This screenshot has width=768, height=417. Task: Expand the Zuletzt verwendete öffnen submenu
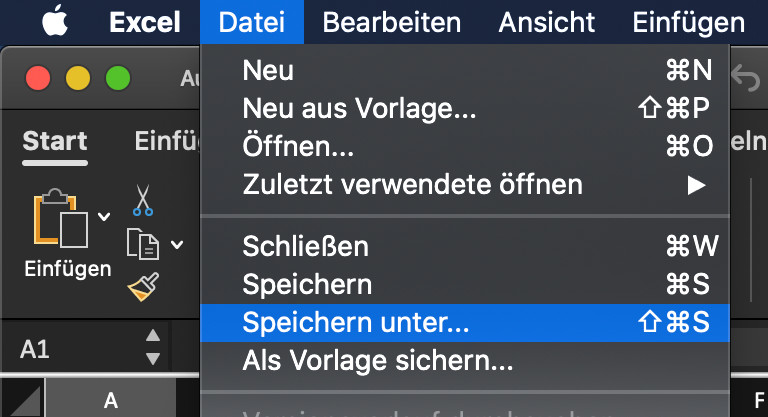[x=695, y=185]
